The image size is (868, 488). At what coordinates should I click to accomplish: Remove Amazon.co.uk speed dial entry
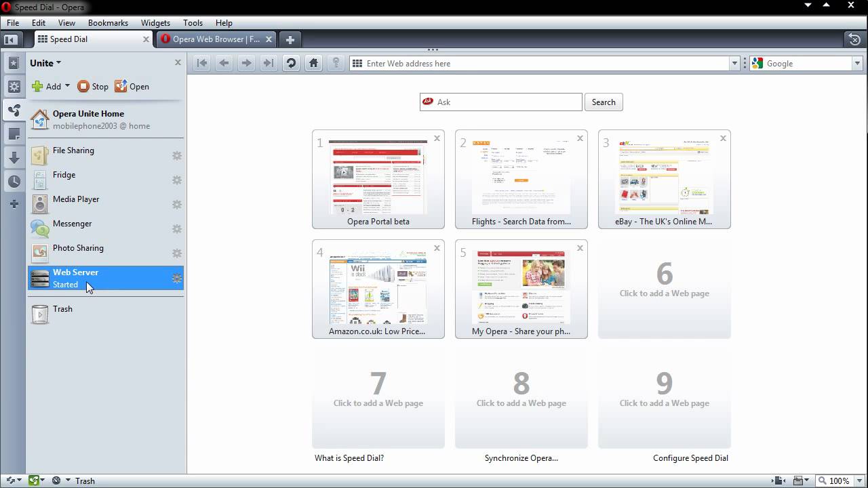(x=437, y=248)
